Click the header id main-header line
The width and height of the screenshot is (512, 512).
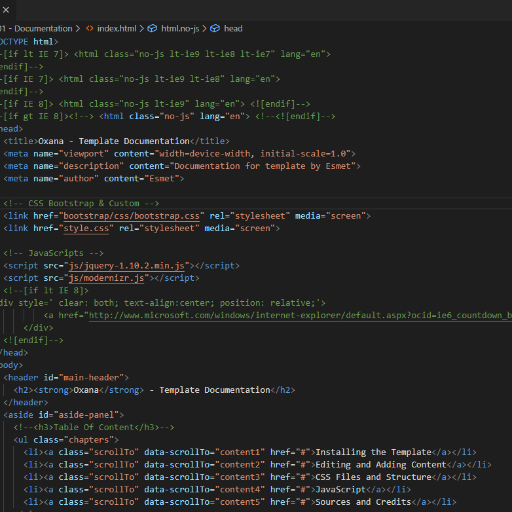pyautogui.click(x=66, y=378)
